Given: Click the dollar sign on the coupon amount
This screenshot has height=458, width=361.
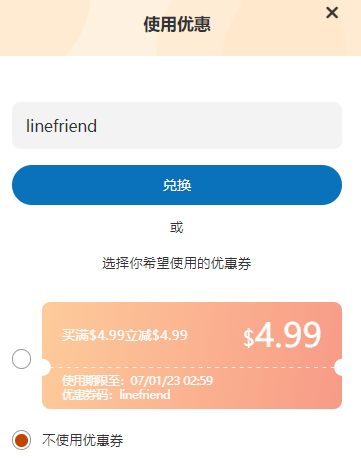Looking at the screenshot, I should (248, 338).
